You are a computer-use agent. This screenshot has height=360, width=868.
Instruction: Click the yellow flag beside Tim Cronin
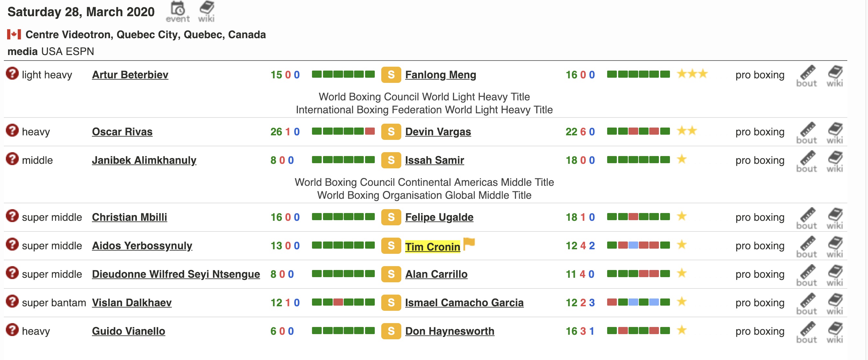(469, 243)
